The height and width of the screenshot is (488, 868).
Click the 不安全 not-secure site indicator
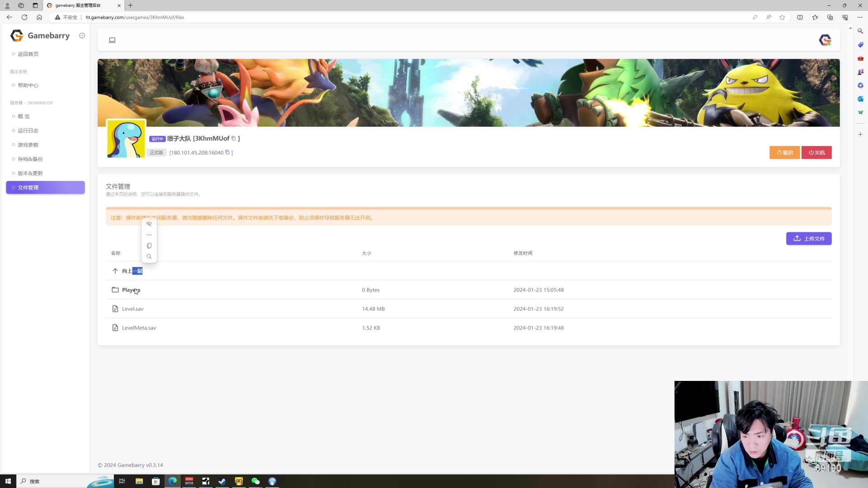[x=66, y=17]
